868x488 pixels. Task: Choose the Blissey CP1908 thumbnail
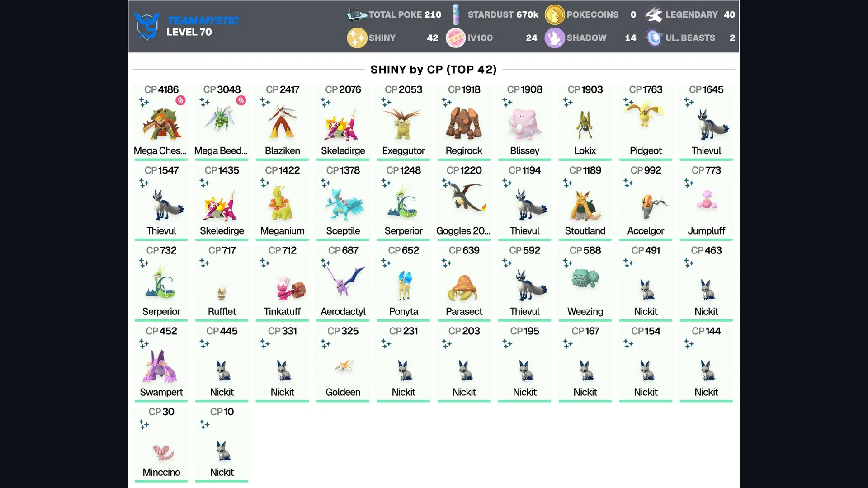524,123
